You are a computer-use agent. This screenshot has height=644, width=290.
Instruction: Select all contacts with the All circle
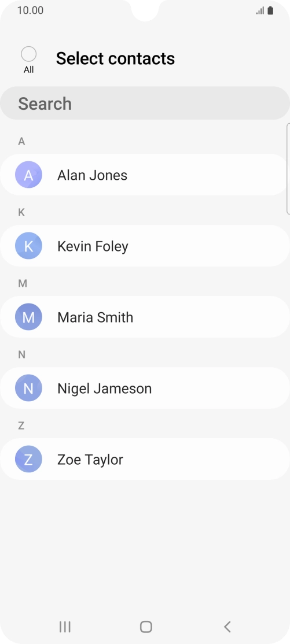(28, 54)
